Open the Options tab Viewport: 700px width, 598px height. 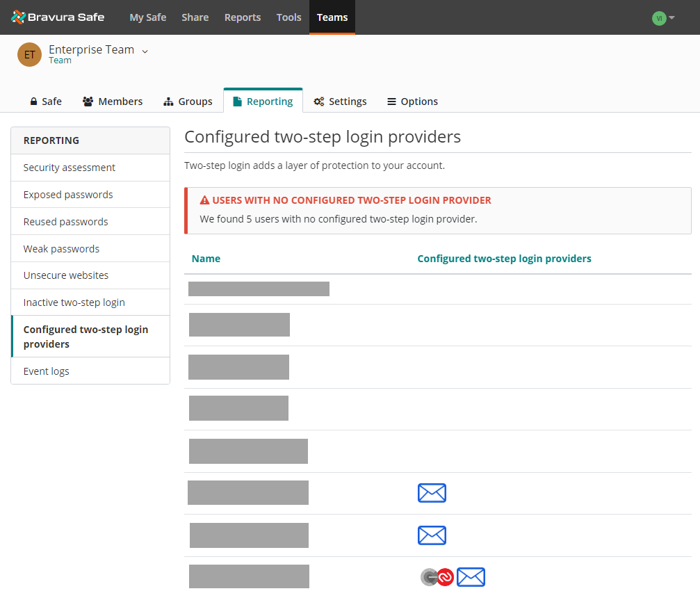click(x=412, y=102)
